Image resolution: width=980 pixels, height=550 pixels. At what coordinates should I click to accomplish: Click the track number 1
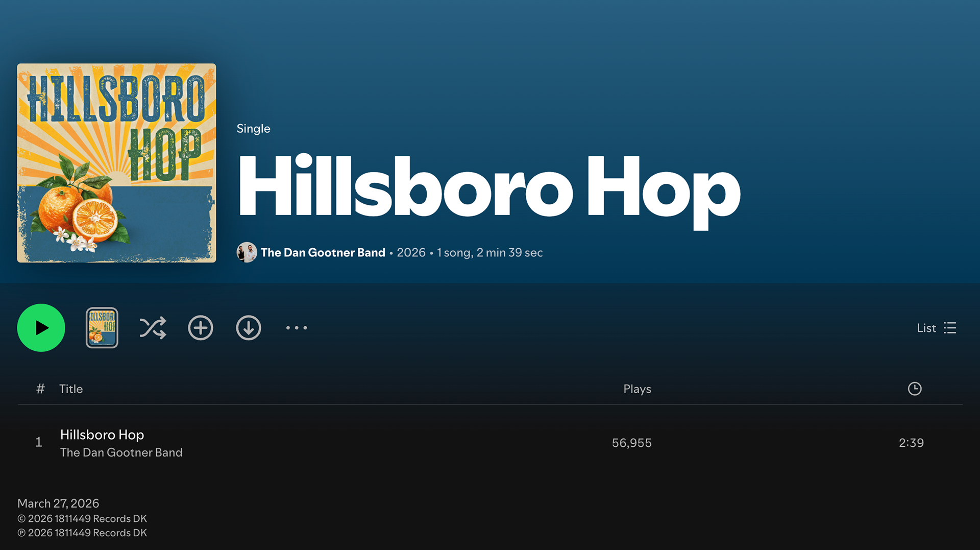39,442
